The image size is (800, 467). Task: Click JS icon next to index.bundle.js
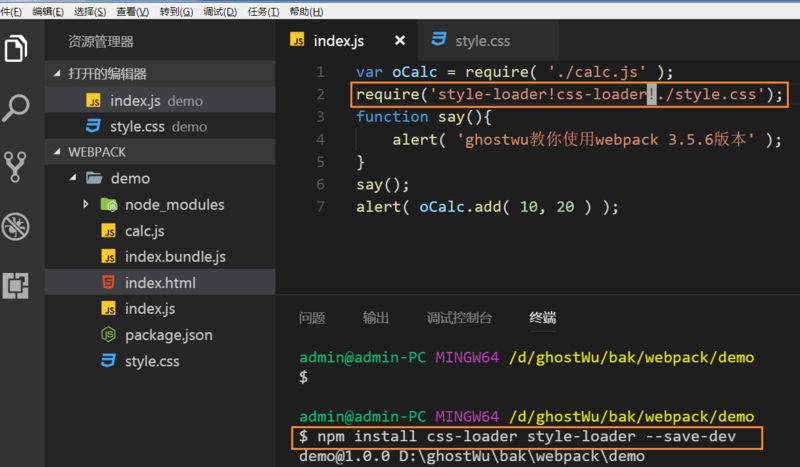point(108,257)
